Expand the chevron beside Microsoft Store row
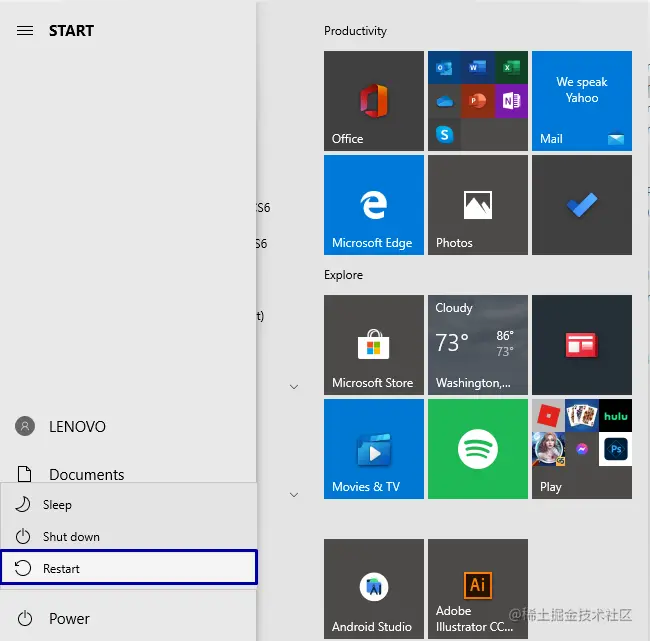650x641 pixels. pyautogui.click(x=294, y=387)
